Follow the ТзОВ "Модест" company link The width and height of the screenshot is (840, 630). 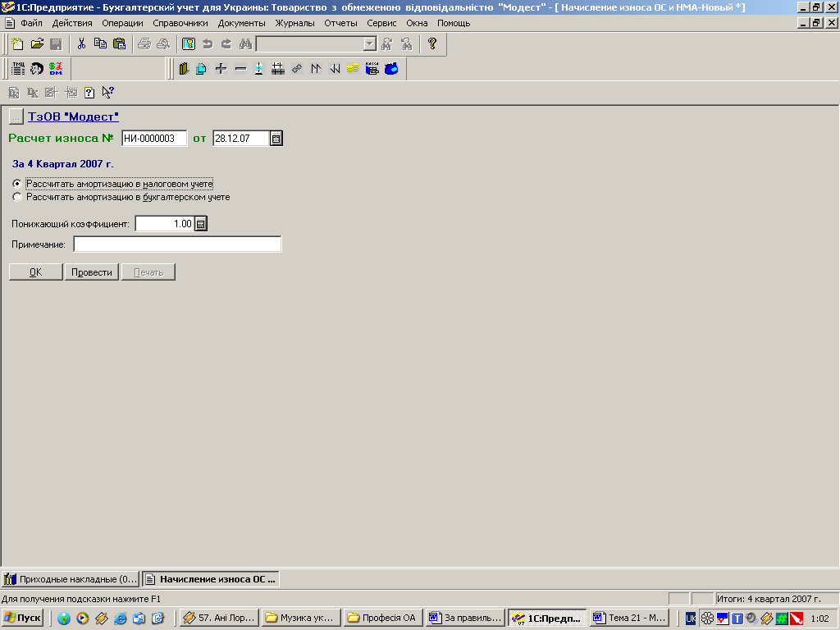(73, 116)
